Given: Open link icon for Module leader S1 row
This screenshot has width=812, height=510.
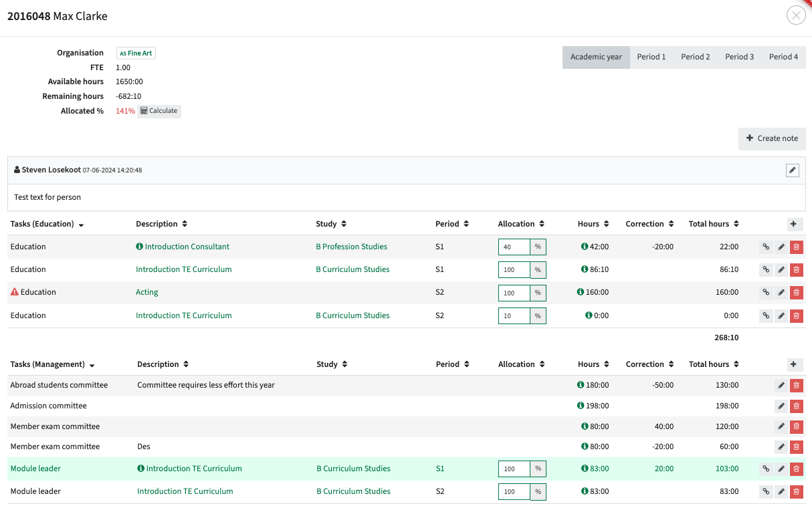Looking at the screenshot, I should tap(766, 469).
